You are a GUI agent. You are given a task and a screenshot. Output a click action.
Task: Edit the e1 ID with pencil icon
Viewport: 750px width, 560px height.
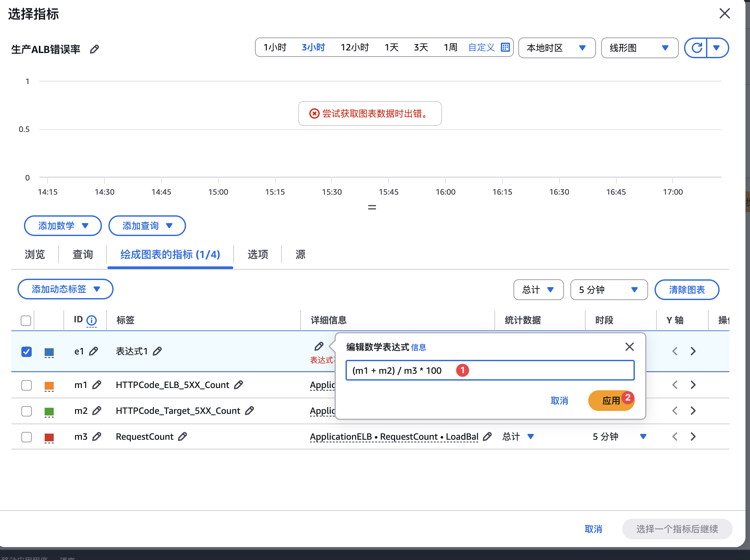pos(94,351)
